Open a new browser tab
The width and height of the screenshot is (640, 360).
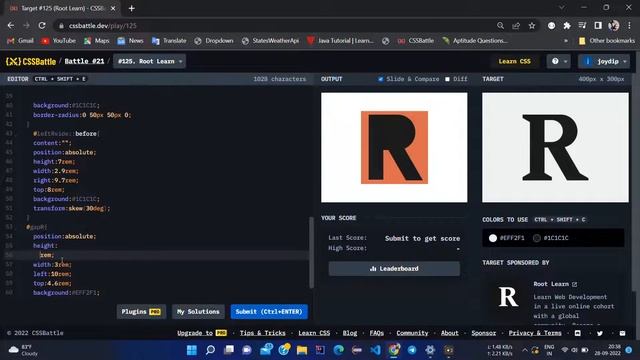pos(131,8)
